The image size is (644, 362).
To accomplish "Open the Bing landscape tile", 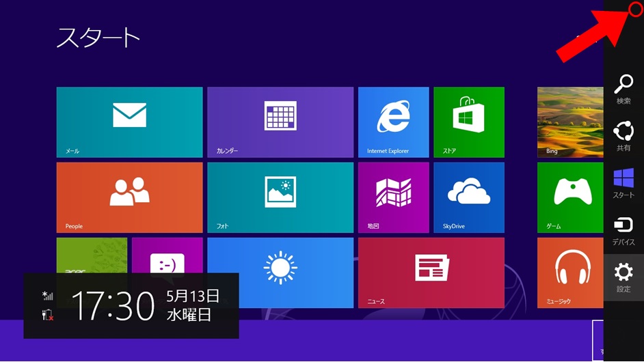I will [x=570, y=122].
